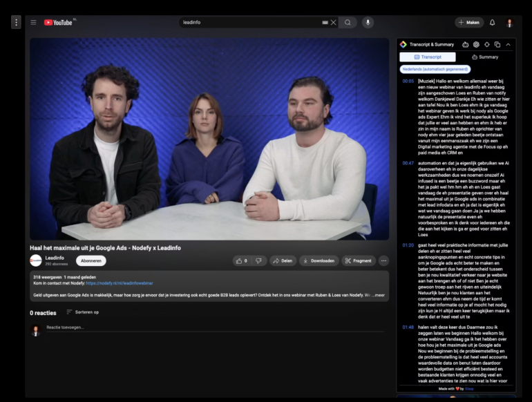The height and width of the screenshot is (402, 532).
Task: Click the video title text
Action: pyautogui.click(x=105, y=248)
